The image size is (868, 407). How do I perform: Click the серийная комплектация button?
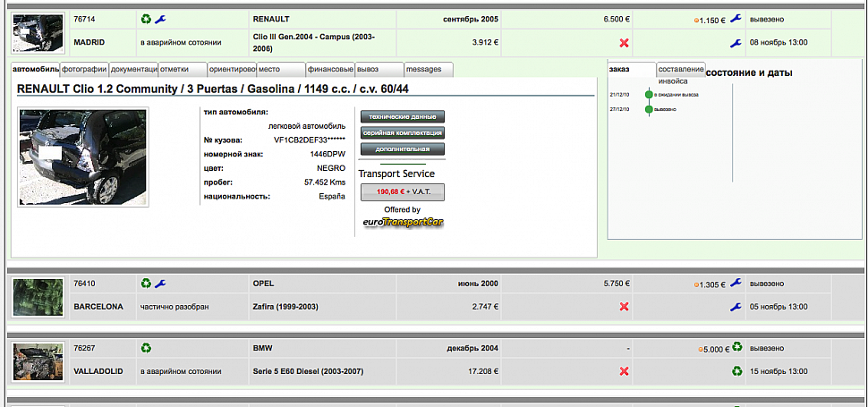click(403, 132)
